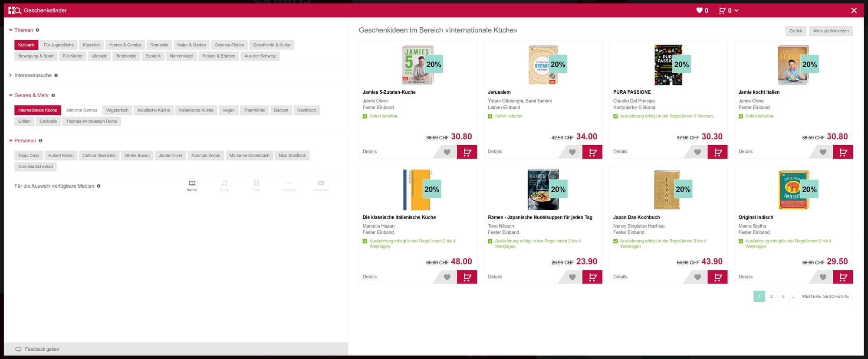Add Jerusalem to wishlist

pyautogui.click(x=572, y=152)
